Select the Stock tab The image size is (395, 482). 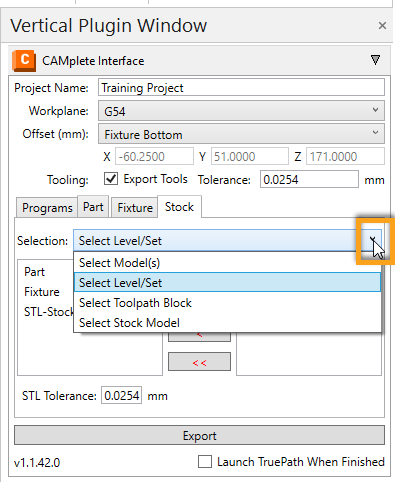179,207
